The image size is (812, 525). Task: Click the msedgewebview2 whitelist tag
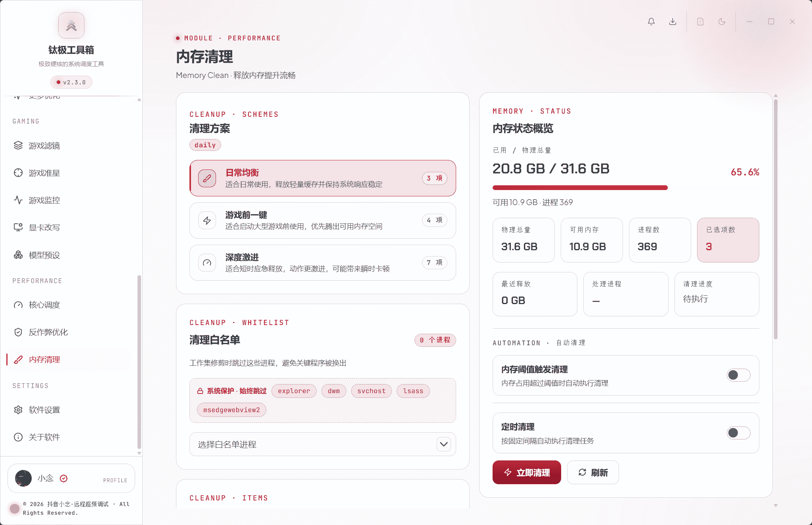231,410
